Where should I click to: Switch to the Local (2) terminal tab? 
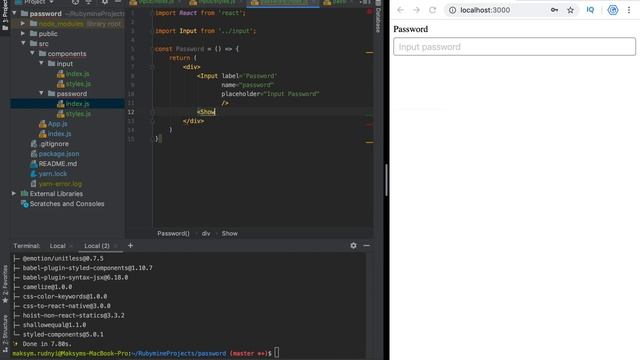97,246
